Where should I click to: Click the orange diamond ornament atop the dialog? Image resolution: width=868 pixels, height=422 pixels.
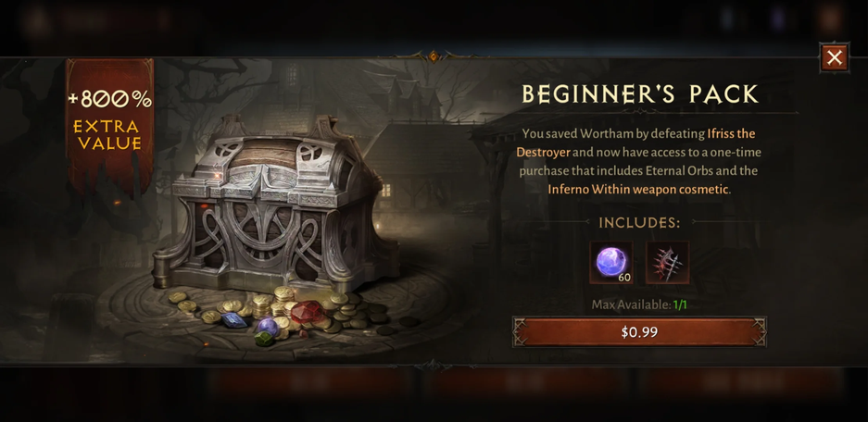point(434,56)
